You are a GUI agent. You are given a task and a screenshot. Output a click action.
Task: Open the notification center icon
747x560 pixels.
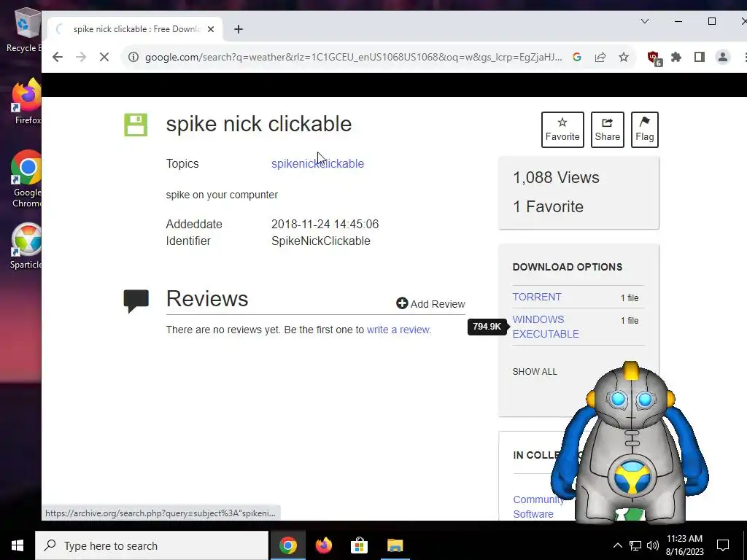723,545
